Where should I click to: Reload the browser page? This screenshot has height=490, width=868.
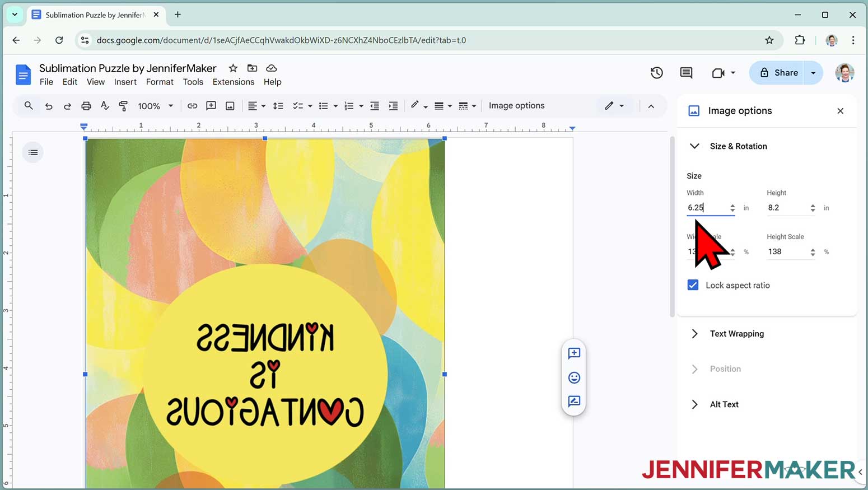pos(59,40)
